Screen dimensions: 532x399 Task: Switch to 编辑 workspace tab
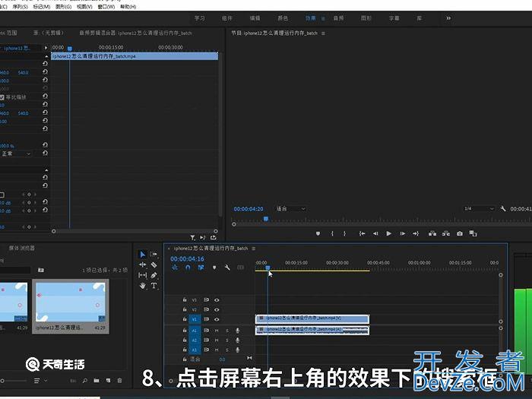(255, 18)
